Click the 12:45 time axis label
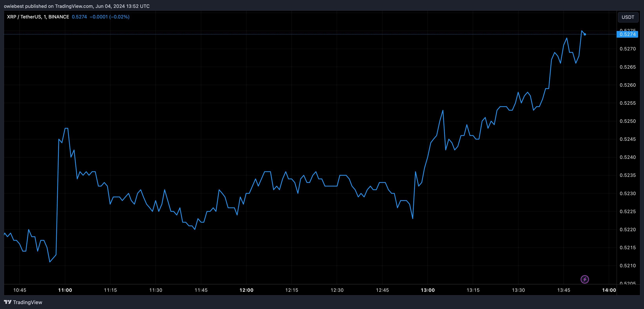Image resolution: width=644 pixels, height=309 pixels. [382, 290]
